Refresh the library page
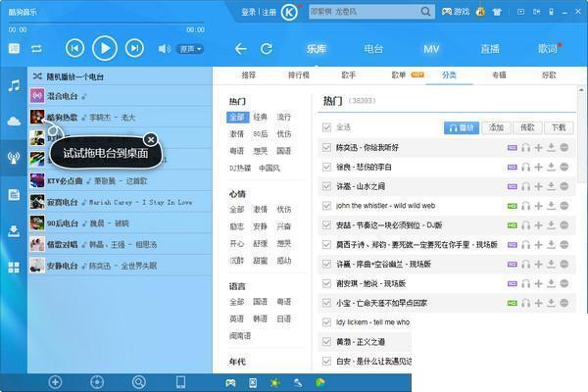 (x=267, y=49)
